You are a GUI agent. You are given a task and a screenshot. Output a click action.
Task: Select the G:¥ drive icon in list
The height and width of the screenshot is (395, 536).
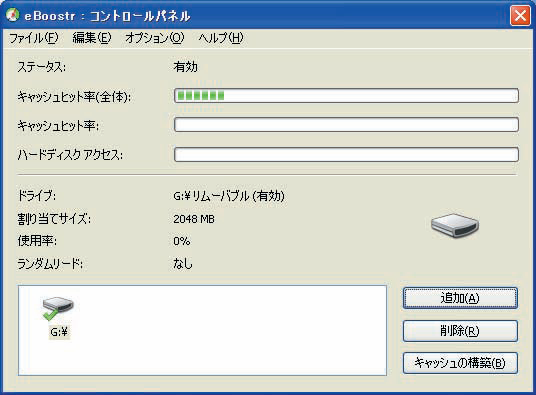pyautogui.click(x=58, y=309)
